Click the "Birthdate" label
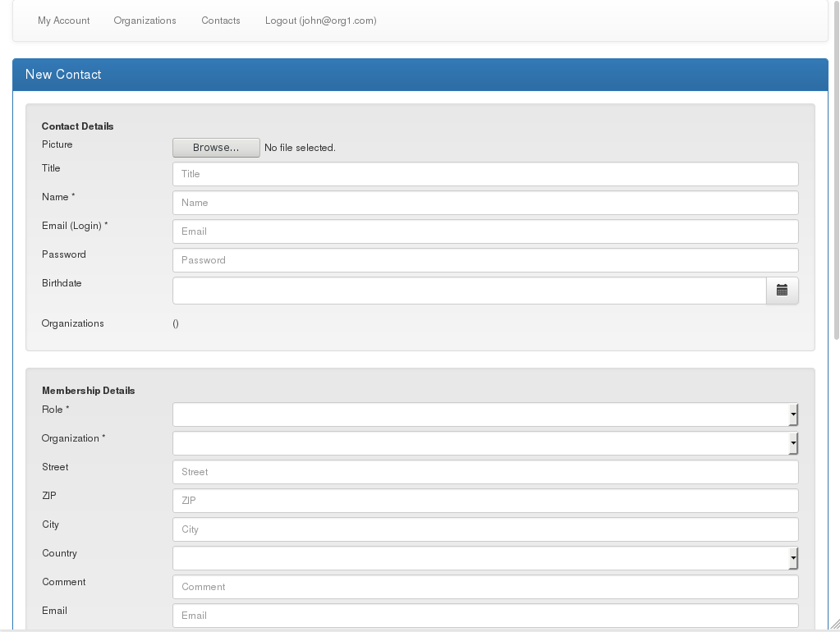 pos(62,283)
